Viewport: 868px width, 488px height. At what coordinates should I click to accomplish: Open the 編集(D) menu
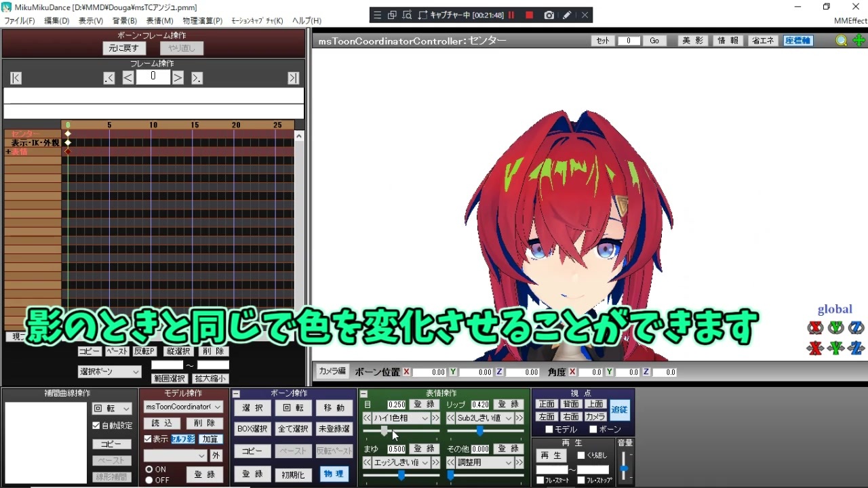(x=57, y=21)
